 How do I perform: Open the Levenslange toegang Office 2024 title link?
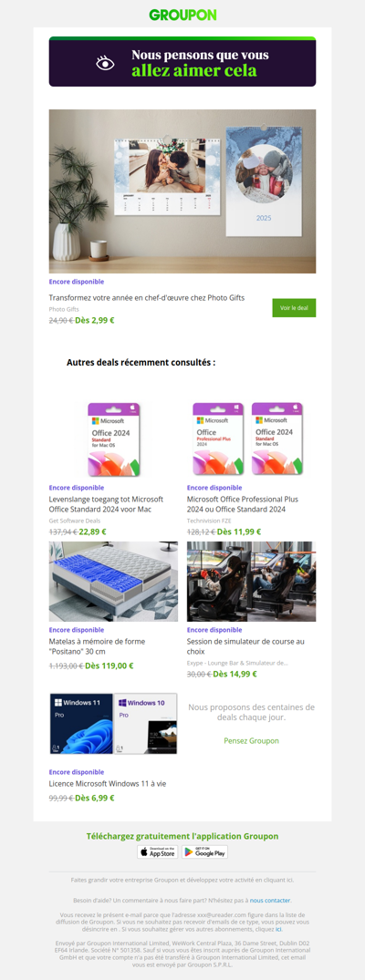click(107, 504)
